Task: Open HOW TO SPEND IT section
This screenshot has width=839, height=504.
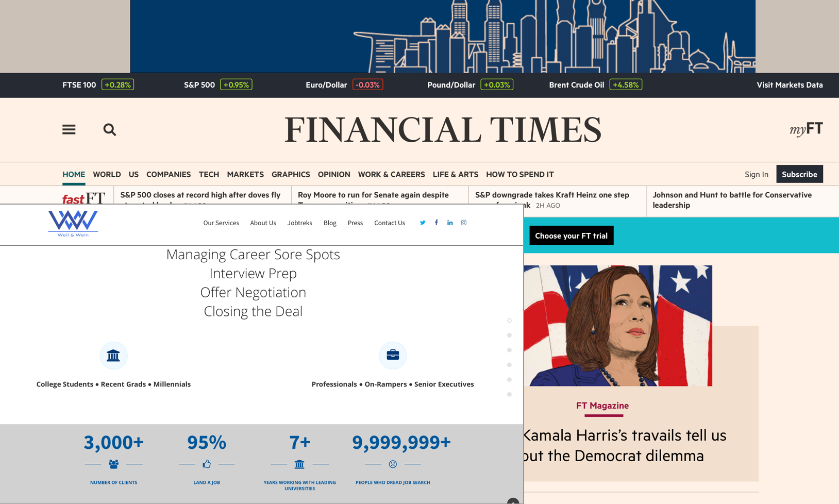Action: click(520, 174)
